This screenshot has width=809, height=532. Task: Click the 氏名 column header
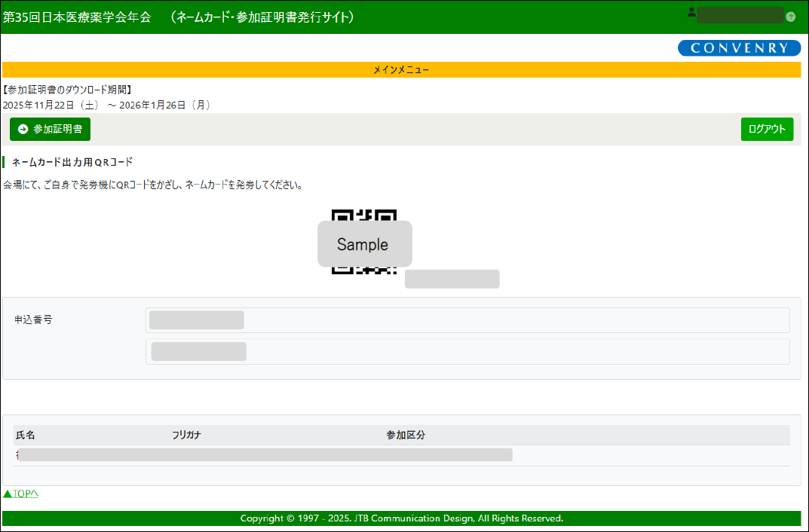point(26,436)
